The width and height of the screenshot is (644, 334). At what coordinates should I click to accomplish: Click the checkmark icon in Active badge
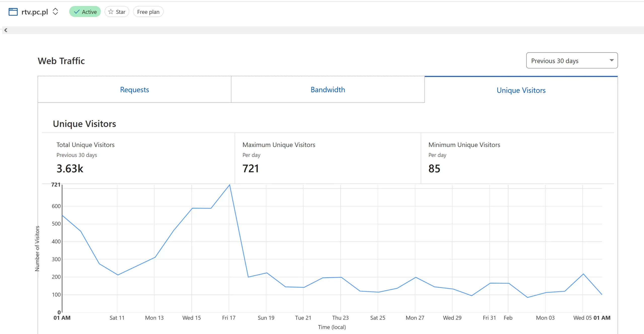click(x=77, y=12)
